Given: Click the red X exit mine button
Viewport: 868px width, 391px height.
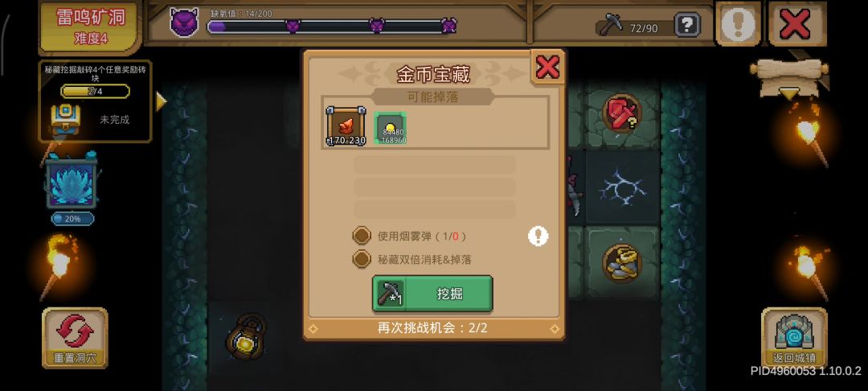Looking at the screenshot, I should (x=797, y=24).
